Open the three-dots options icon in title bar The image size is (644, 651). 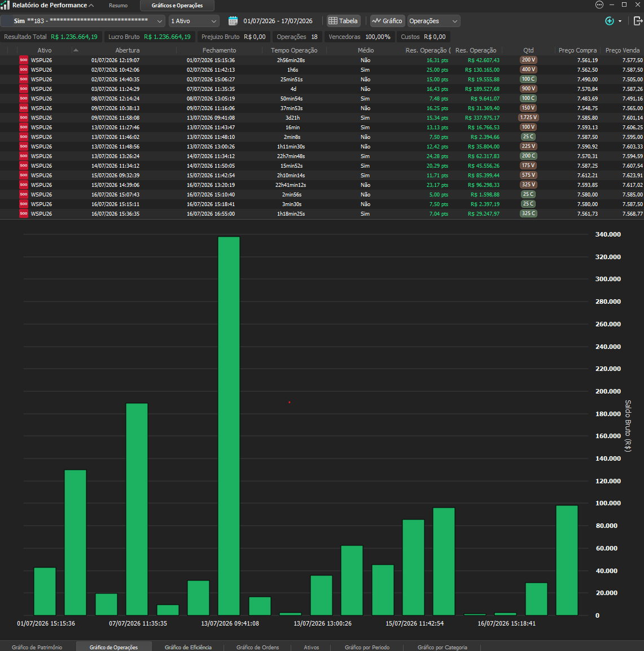pos(599,5)
